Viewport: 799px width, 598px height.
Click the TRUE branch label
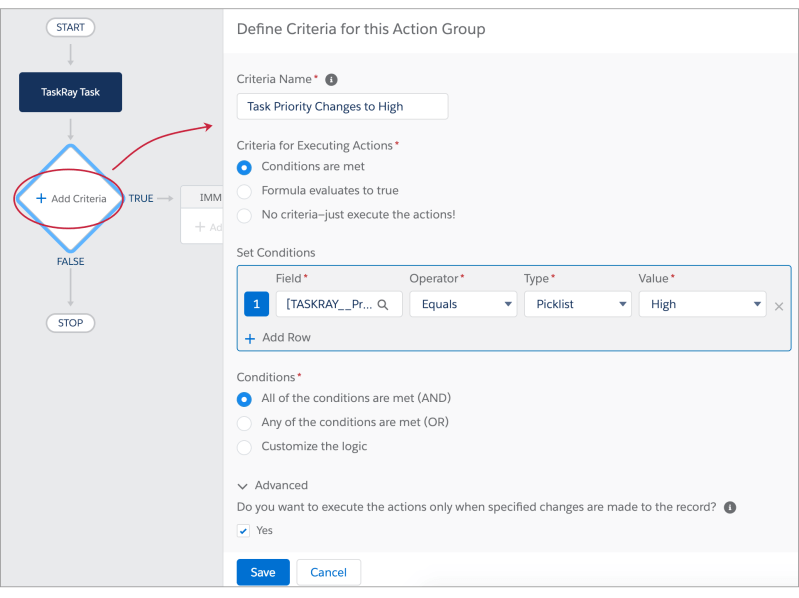pos(141,199)
